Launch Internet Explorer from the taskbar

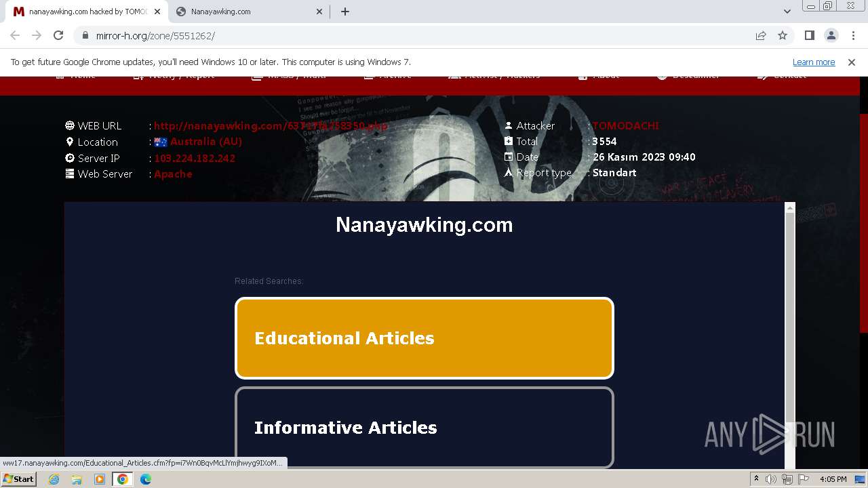54,479
